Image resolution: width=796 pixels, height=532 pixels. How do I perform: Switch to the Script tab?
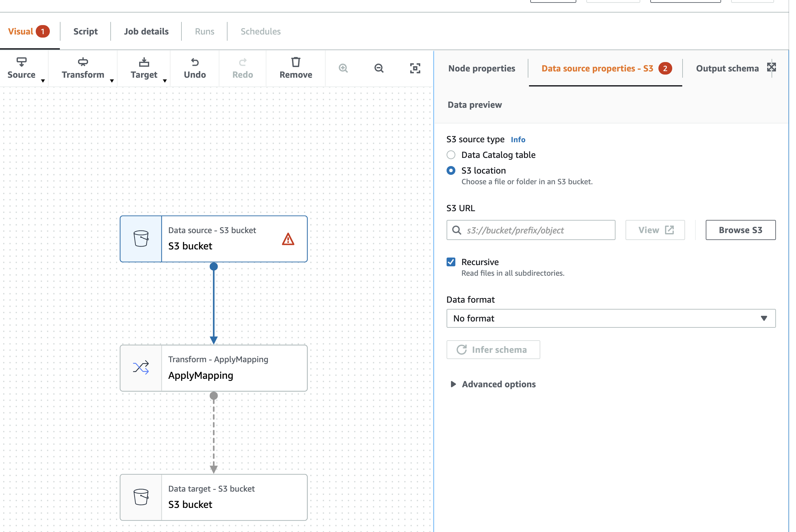[x=85, y=31]
